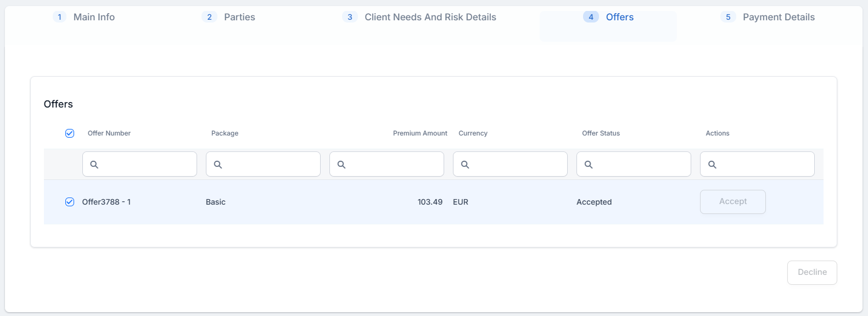Click the search icon in Offer Number filter
This screenshot has width=868, height=316.
pyautogui.click(x=94, y=165)
